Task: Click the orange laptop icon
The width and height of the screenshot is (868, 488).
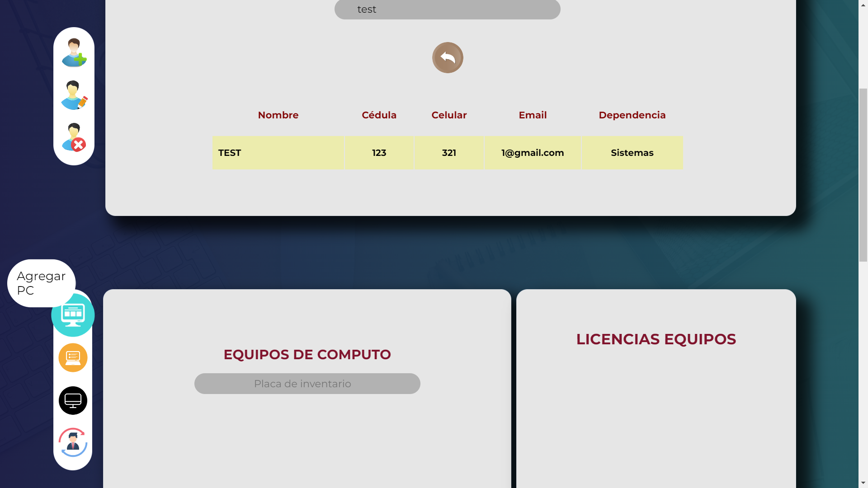Action: tap(73, 358)
